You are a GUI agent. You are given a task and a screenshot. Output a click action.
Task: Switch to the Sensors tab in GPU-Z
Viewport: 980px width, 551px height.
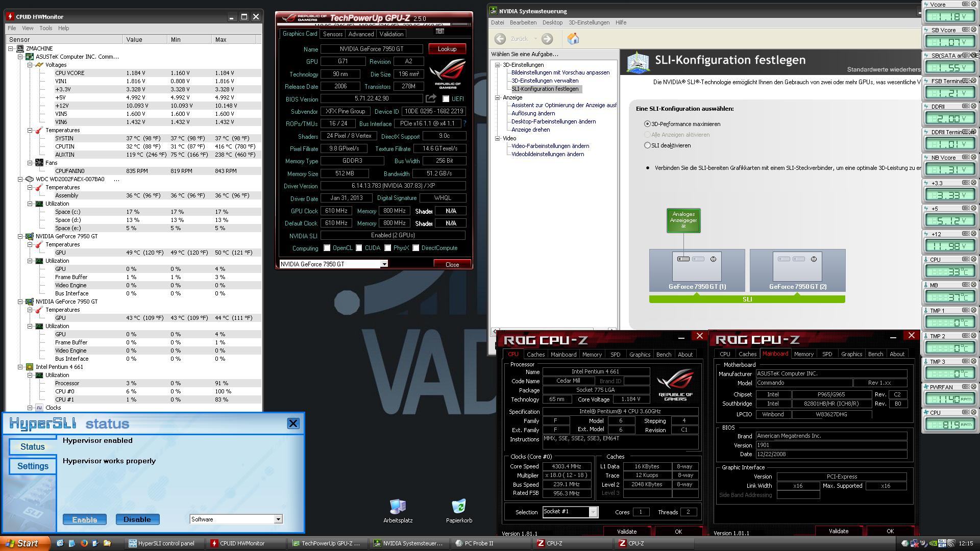pos(332,34)
